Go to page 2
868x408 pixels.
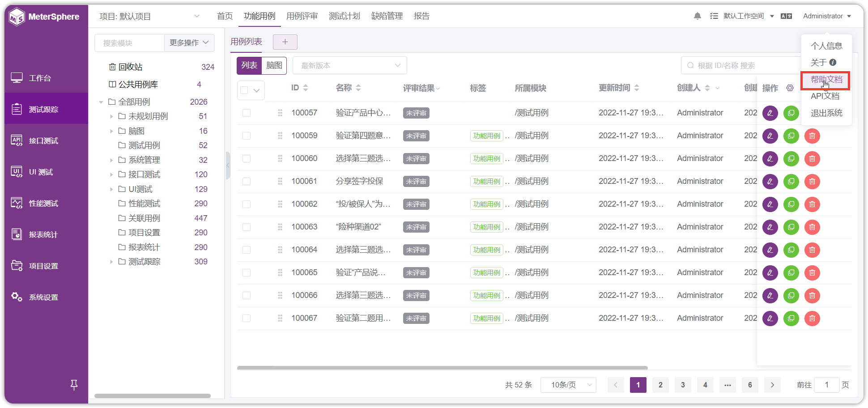tap(660, 385)
